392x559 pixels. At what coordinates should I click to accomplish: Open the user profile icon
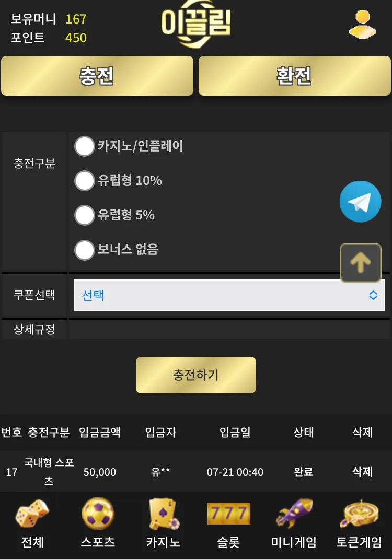click(362, 24)
